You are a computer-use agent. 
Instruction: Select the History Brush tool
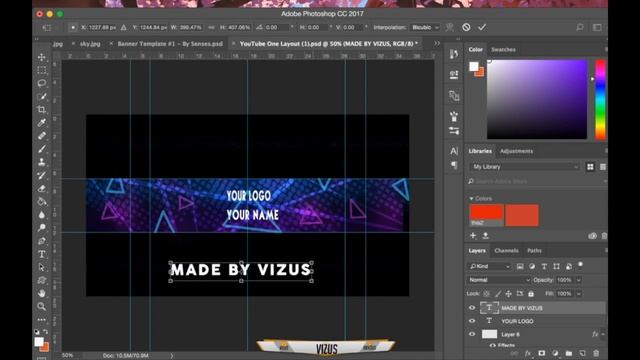[42, 175]
